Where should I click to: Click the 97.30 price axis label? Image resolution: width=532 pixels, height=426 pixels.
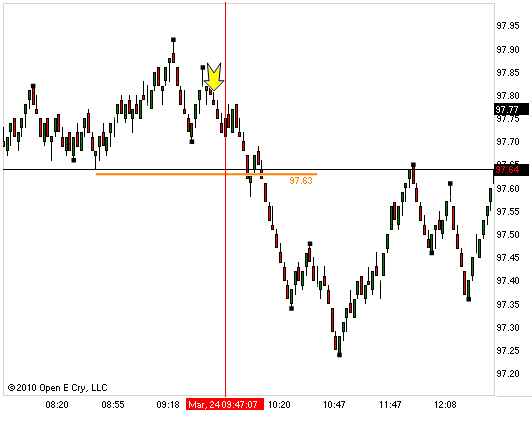coord(508,328)
